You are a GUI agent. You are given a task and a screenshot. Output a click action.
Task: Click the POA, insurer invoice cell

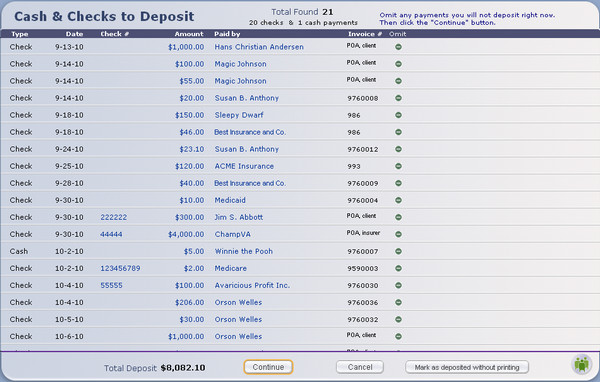point(363,233)
